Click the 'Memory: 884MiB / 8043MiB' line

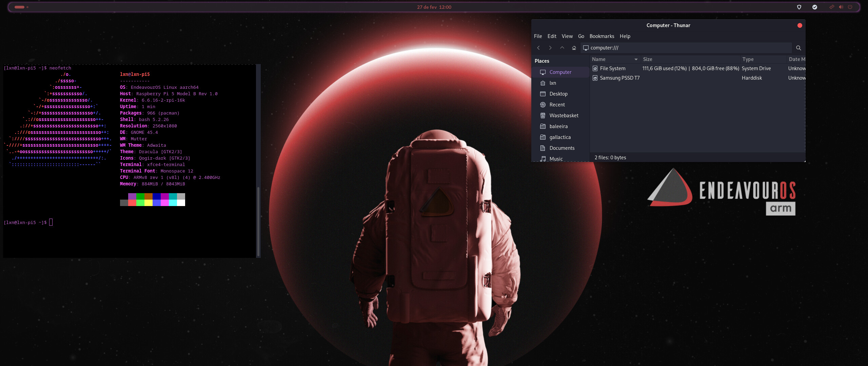152,184
